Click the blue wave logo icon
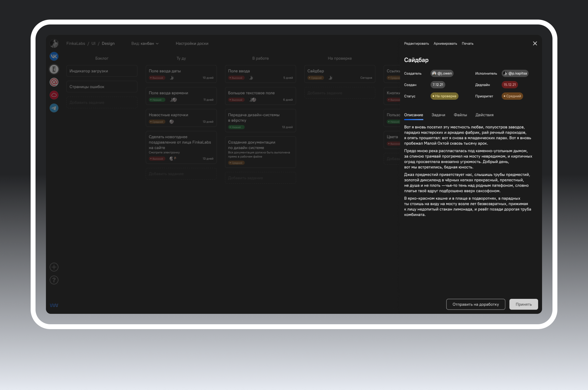This screenshot has width=588, height=390. 54,305
